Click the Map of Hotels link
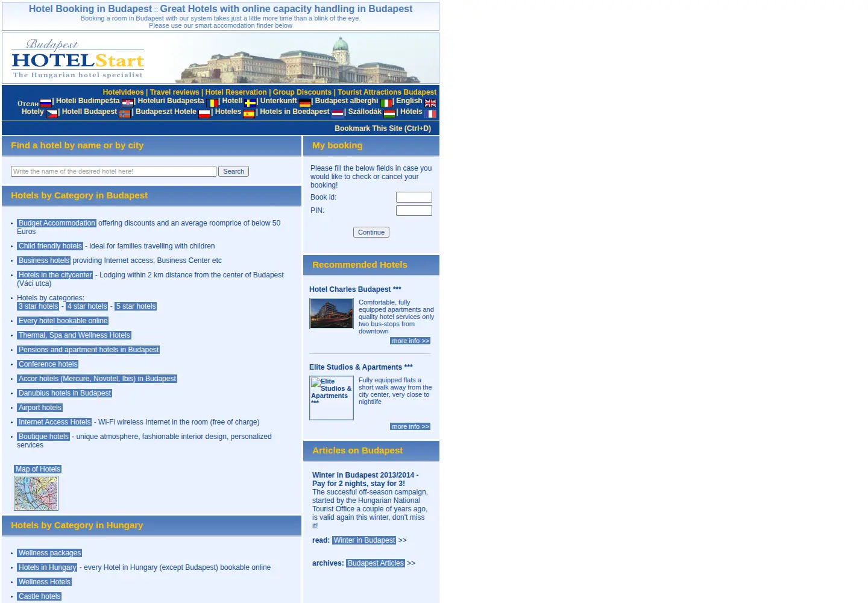This screenshot has height=603, width=868. pos(38,469)
